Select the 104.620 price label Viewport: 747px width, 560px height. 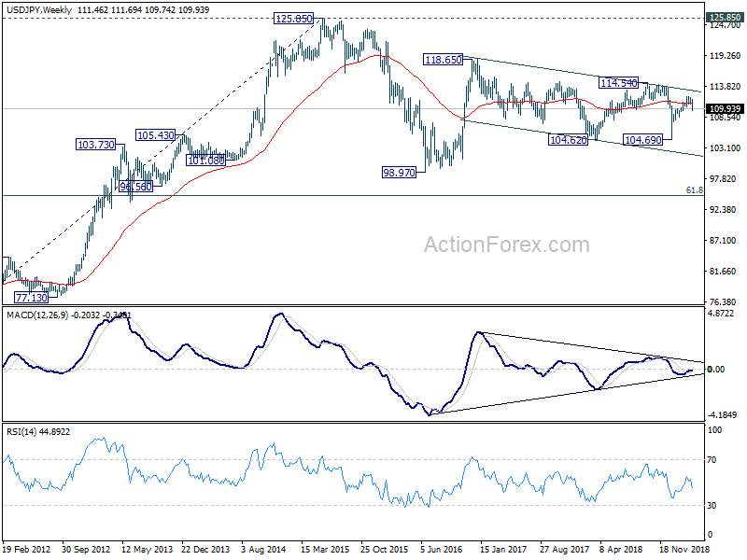click(x=568, y=139)
